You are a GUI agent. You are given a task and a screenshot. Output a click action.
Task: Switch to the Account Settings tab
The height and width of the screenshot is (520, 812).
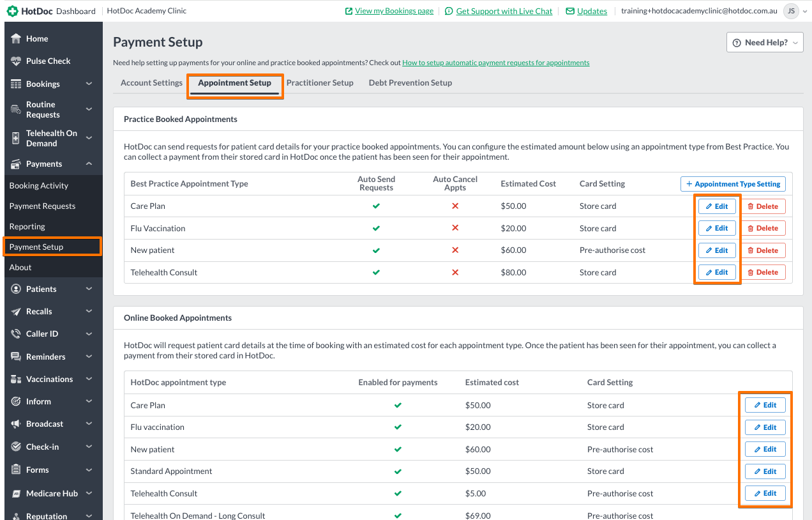pos(151,82)
